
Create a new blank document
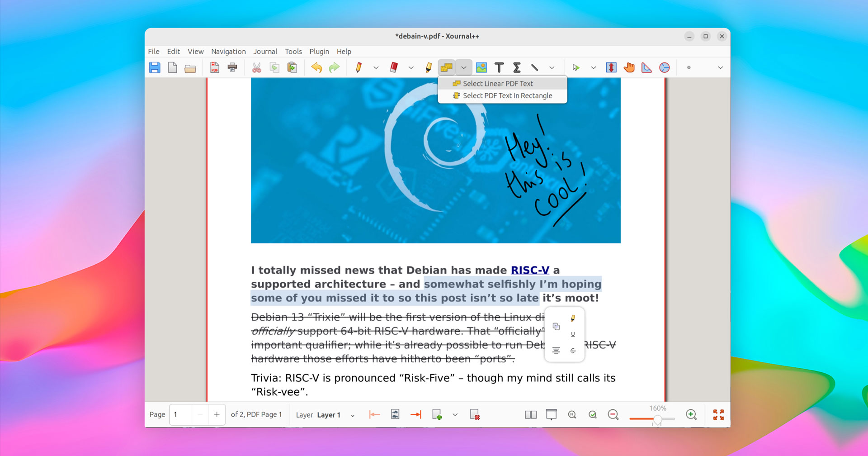tap(172, 68)
